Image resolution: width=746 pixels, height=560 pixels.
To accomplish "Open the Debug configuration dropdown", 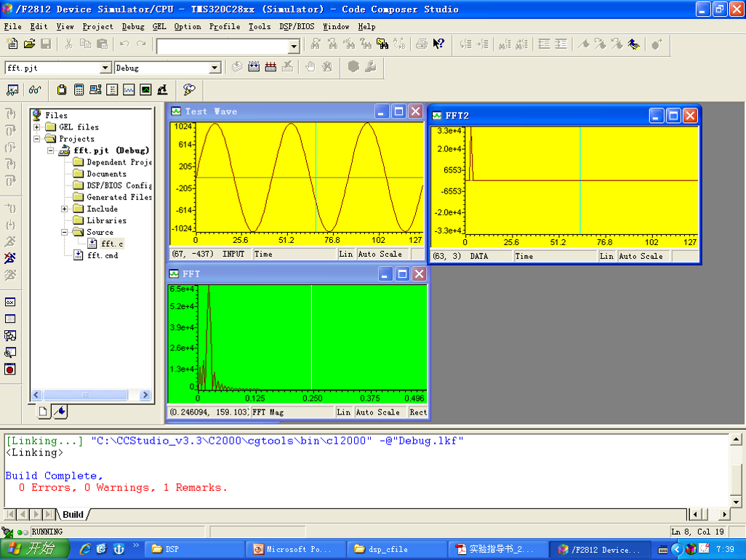I will (x=215, y=68).
